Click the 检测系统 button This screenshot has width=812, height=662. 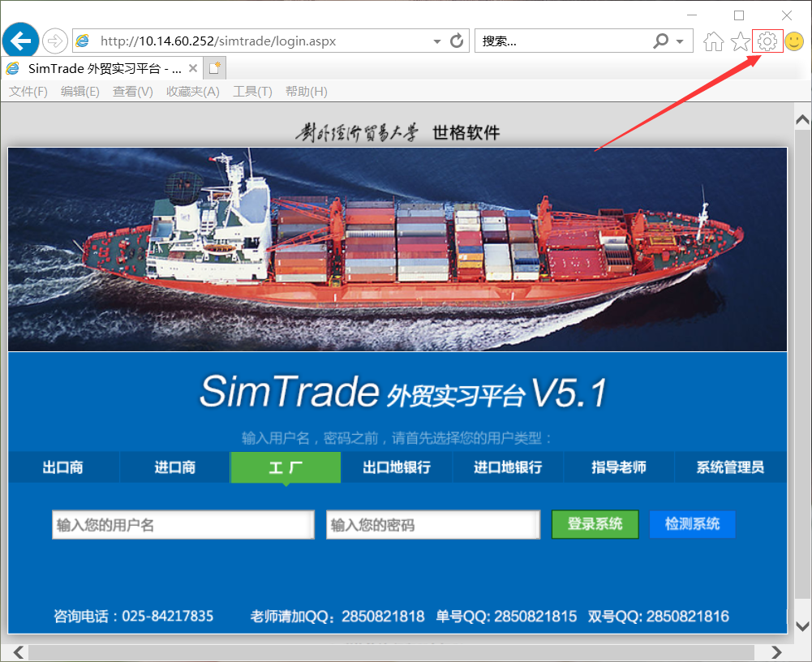(x=693, y=524)
